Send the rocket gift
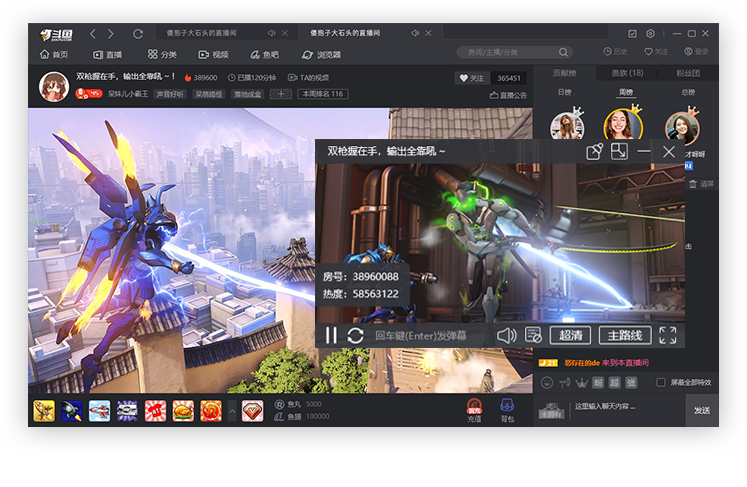Image resolution: width=747 pixels, height=487 pixels. click(x=71, y=411)
